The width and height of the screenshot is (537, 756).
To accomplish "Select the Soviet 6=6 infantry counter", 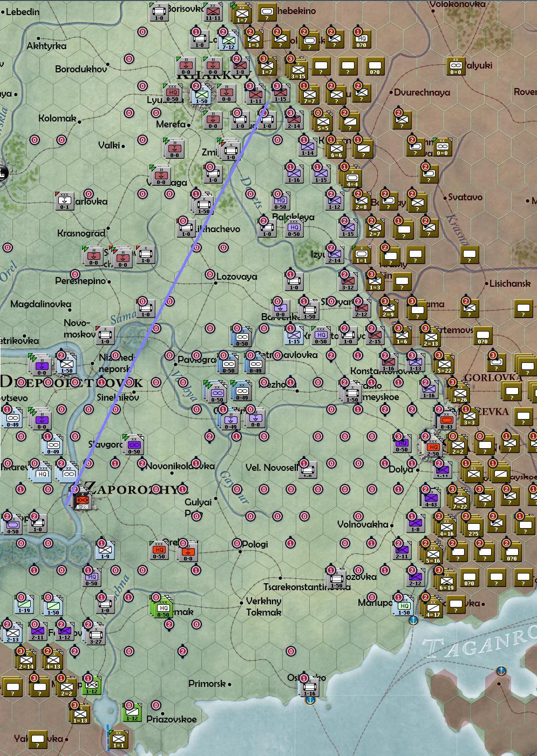I will 336,149.
